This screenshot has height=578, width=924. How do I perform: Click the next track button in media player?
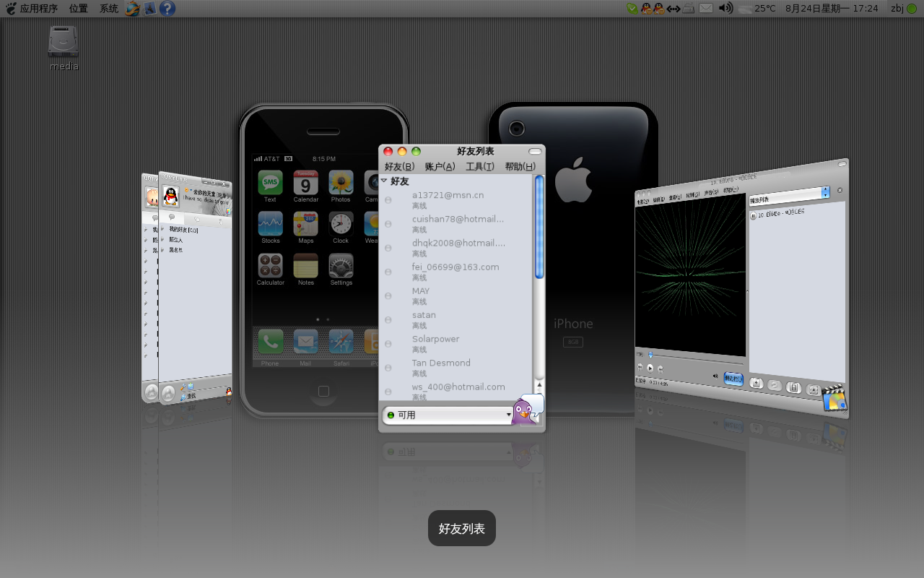coord(660,369)
